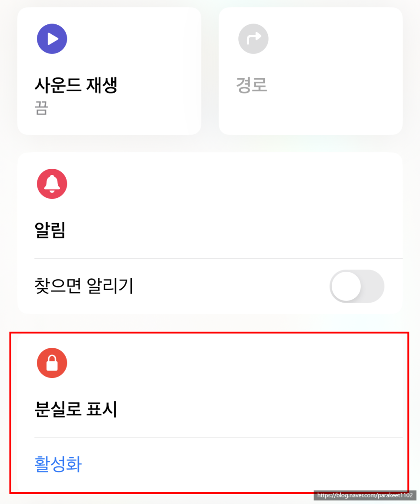Screen dimensions: 420x504
Task: Tap the 끔 status under 사운드 재생
Action: 41,108
